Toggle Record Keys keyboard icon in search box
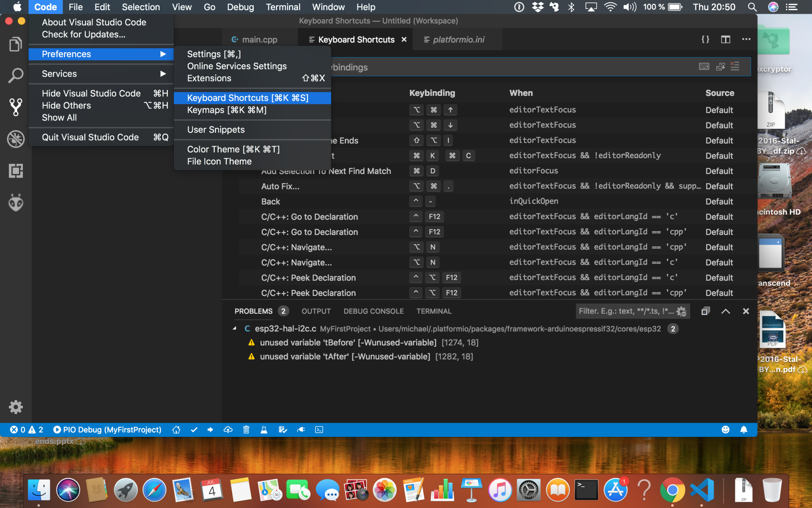Image resolution: width=812 pixels, height=508 pixels. [x=704, y=67]
